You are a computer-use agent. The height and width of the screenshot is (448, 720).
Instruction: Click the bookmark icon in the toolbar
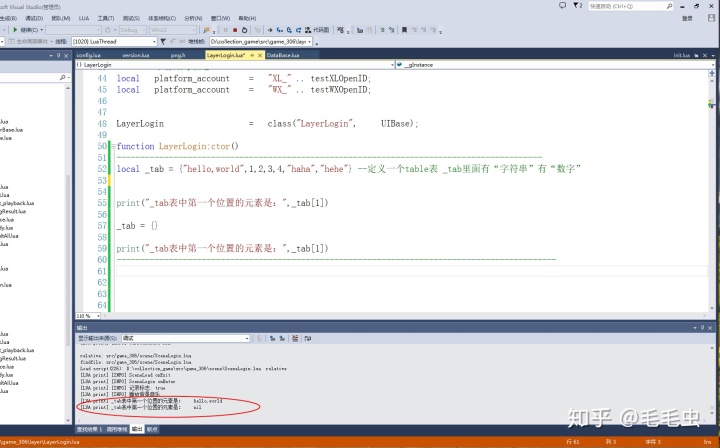click(404, 30)
